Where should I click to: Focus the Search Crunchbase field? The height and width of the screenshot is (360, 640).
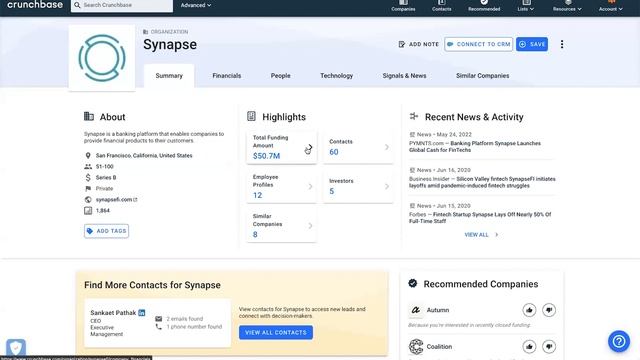pos(122,5)
